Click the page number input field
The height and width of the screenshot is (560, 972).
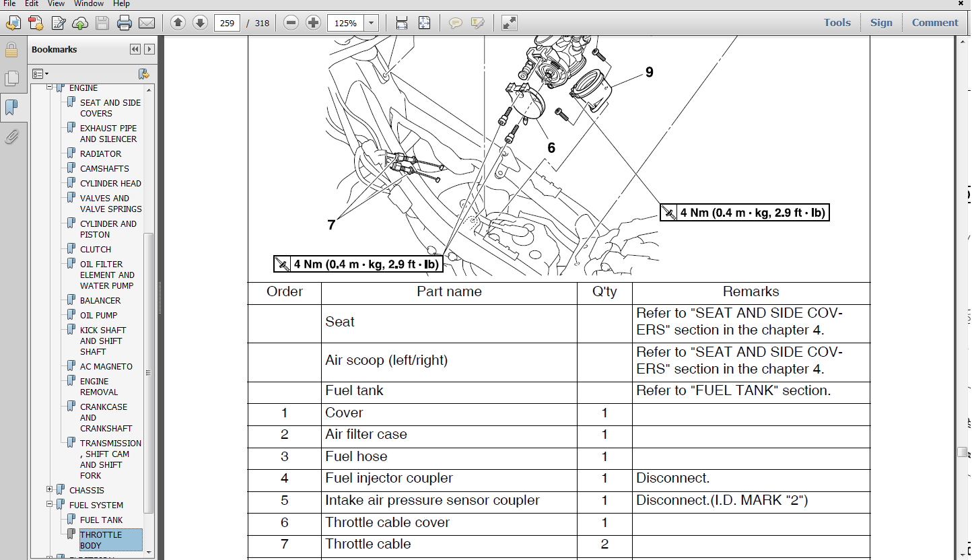pos(228,23)
